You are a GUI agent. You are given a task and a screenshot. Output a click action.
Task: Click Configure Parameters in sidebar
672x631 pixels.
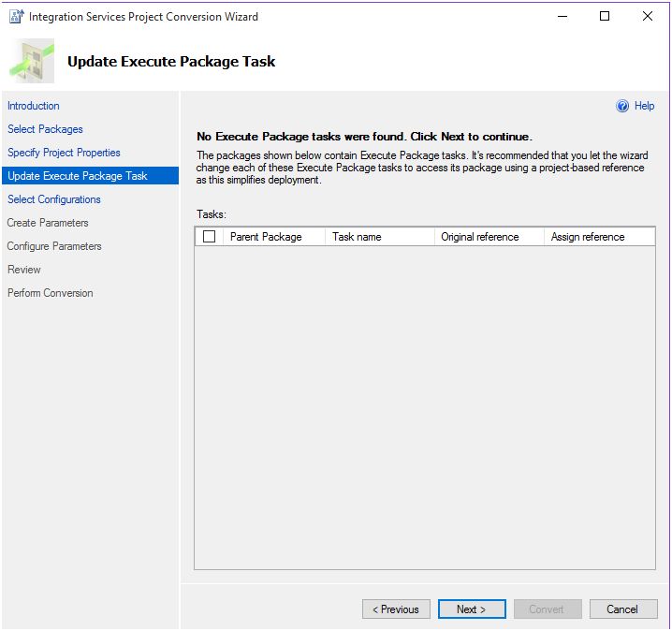(x=54, y=246)
